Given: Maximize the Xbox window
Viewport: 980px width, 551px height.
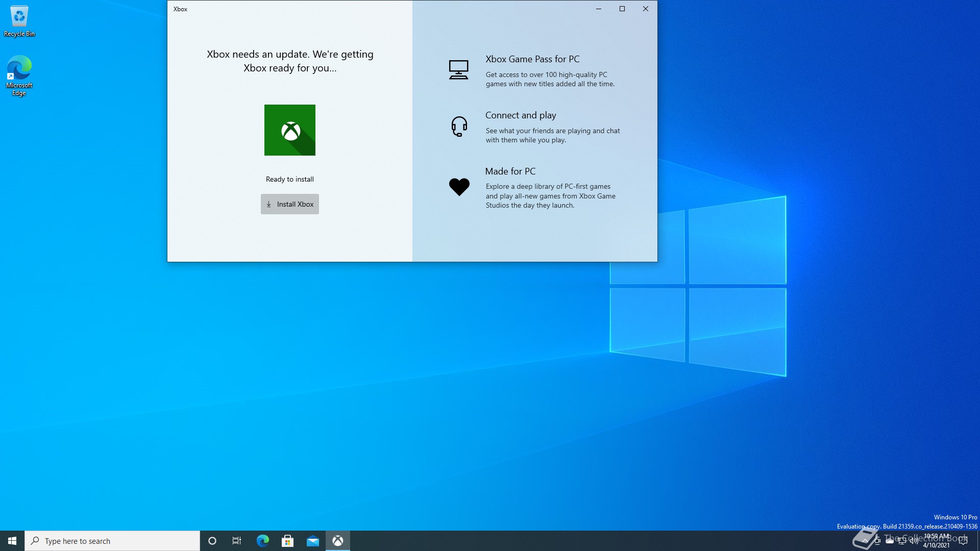Looking at the screenshot, I should (622, 9).
